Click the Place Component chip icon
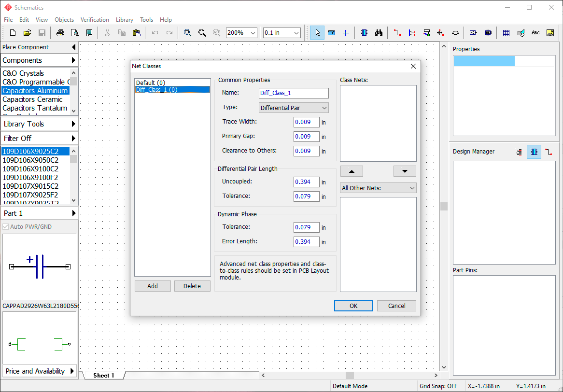The height and width of the screenshot is (392, 563). click(x=364, y=33)
